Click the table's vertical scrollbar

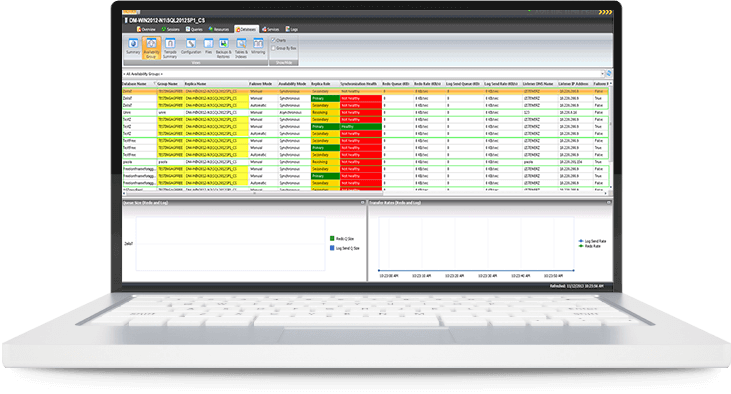(x=611, y=135)
